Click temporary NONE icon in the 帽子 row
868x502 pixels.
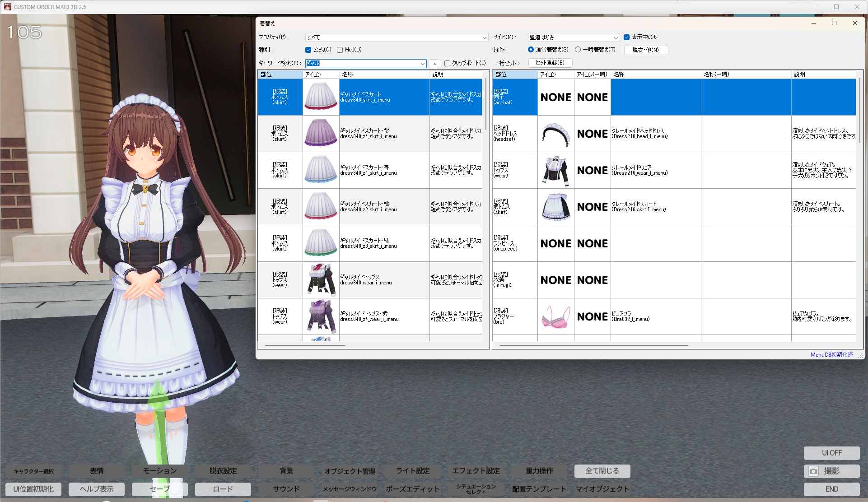pyautogui.click(x=593, y=97)
